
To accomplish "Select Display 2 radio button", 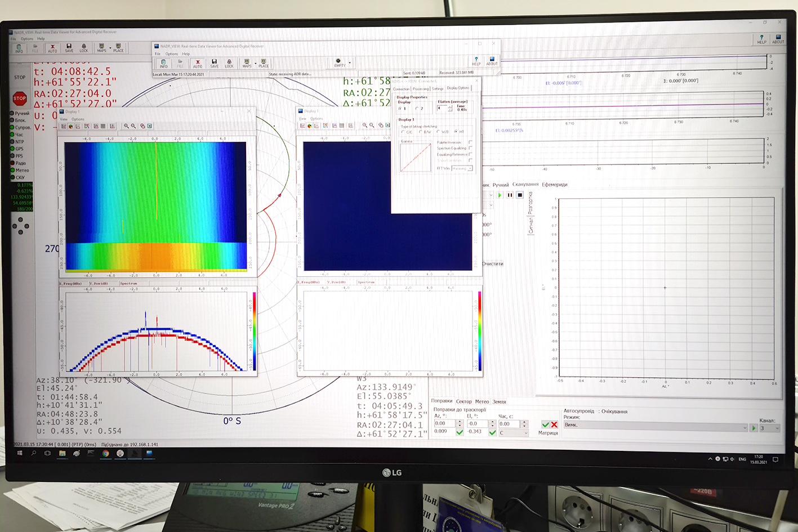I will 417,109.
